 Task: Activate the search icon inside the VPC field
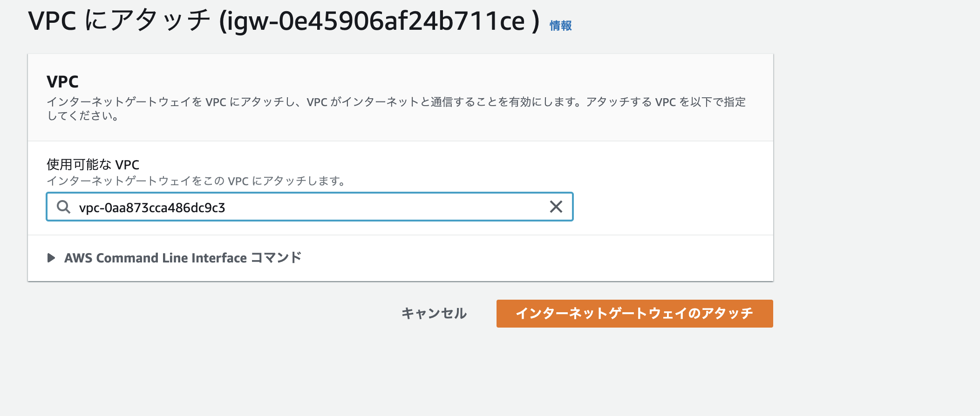click(x=63, y=207)
